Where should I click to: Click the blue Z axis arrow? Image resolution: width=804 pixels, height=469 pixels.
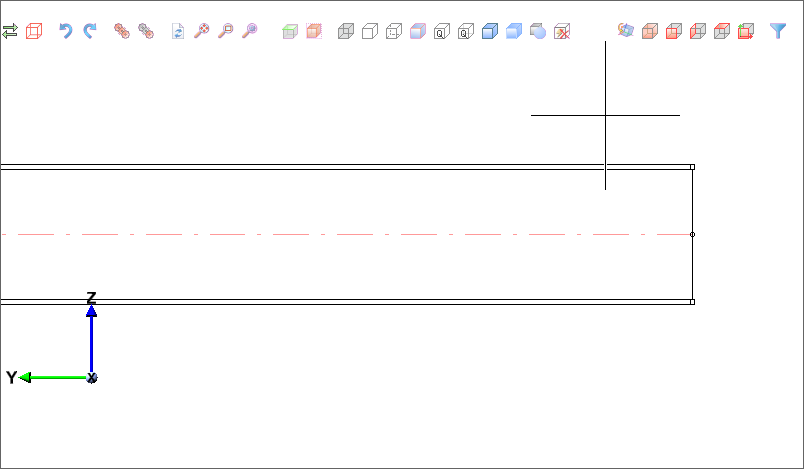pyautogui.click(x=91, y=338)
